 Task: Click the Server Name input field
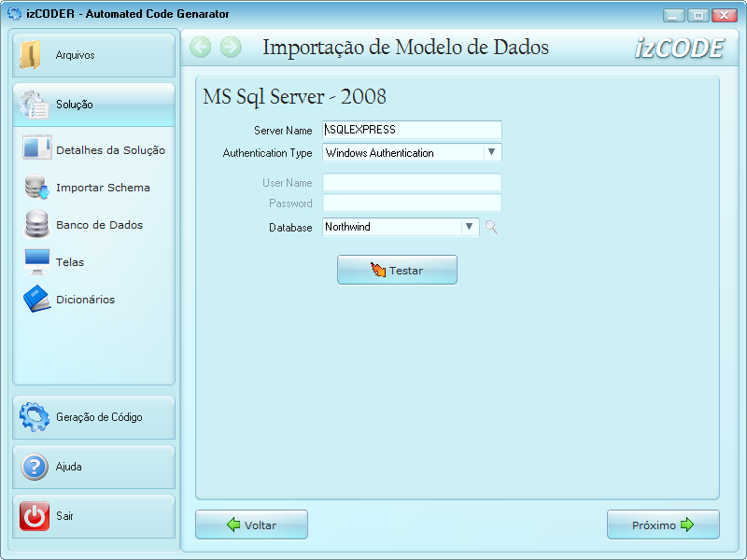tap(412, 130)
